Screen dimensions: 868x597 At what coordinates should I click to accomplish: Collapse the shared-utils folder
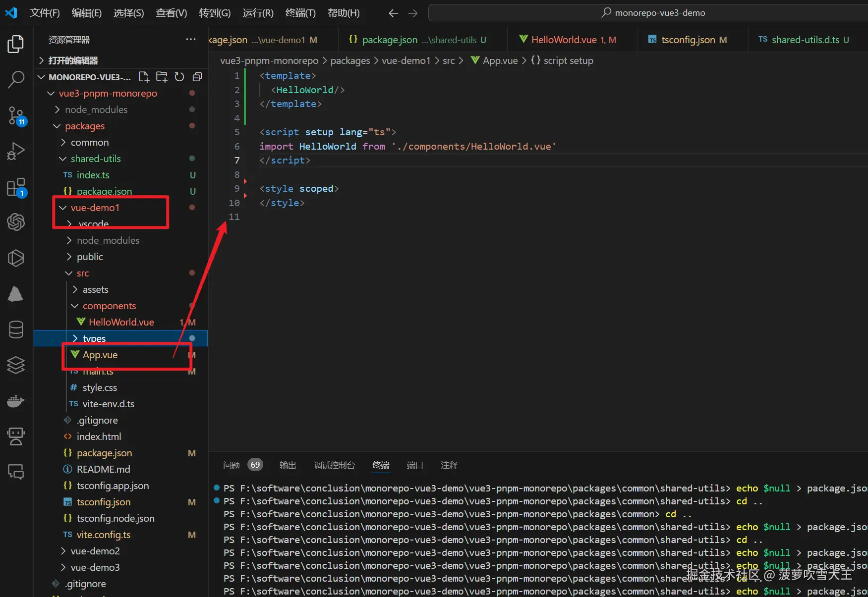95,159
